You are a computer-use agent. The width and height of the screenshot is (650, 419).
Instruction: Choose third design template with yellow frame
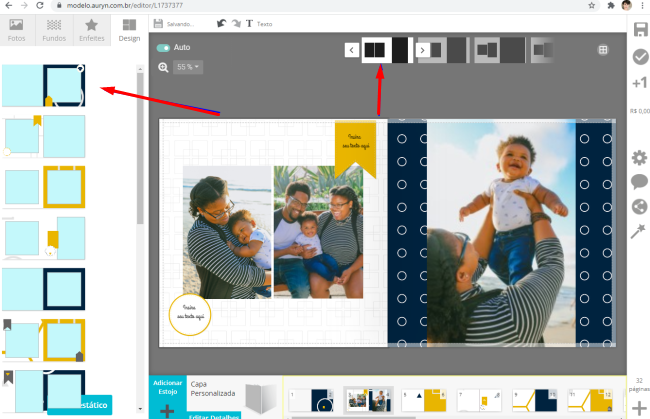pyautogui.click(x=44, y=187)
